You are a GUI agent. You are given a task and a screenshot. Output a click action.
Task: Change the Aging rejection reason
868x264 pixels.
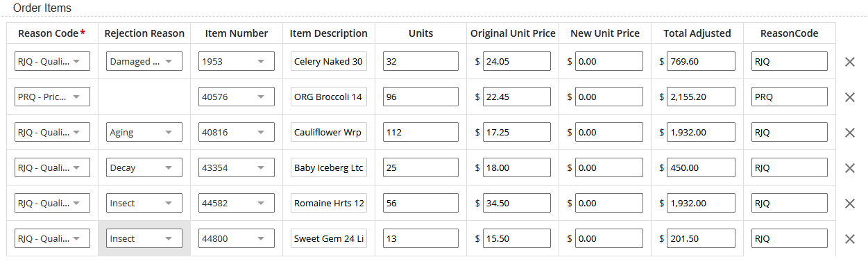(144, 132)
